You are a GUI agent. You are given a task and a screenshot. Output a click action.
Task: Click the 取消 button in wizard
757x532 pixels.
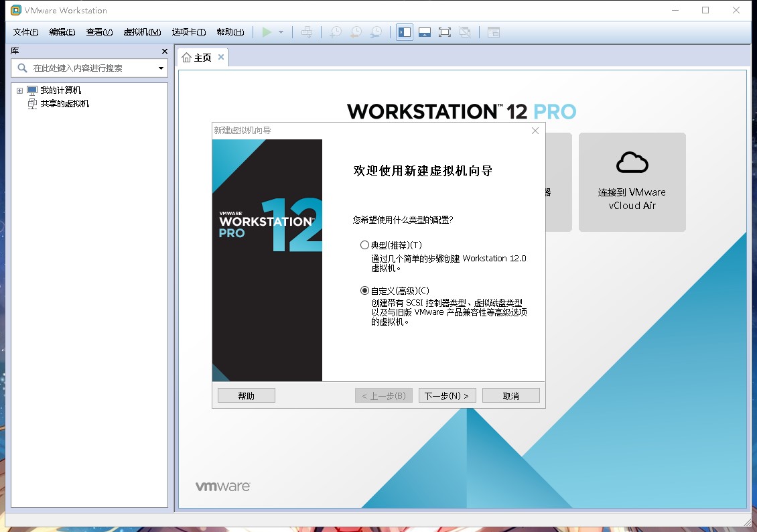[510, 396]
